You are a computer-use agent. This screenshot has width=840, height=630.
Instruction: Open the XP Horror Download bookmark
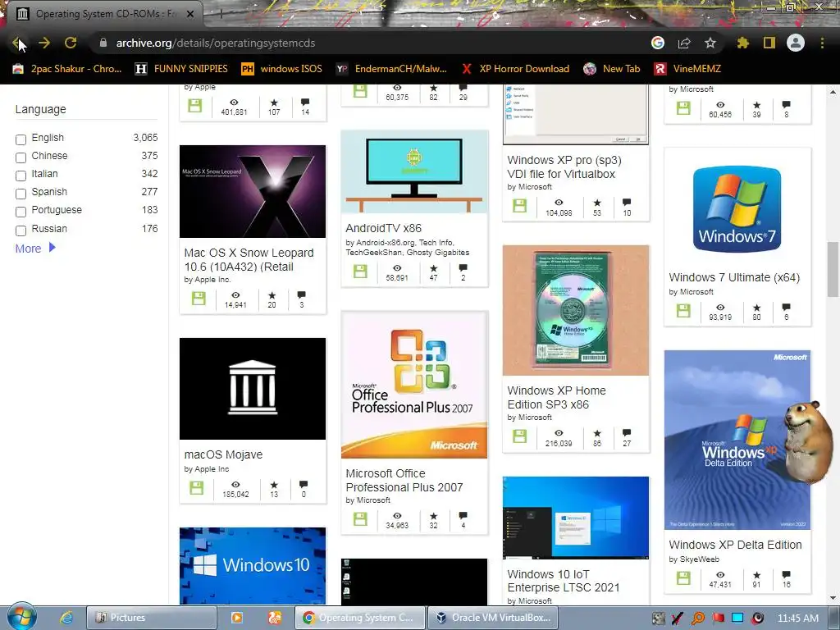point(515,69)
